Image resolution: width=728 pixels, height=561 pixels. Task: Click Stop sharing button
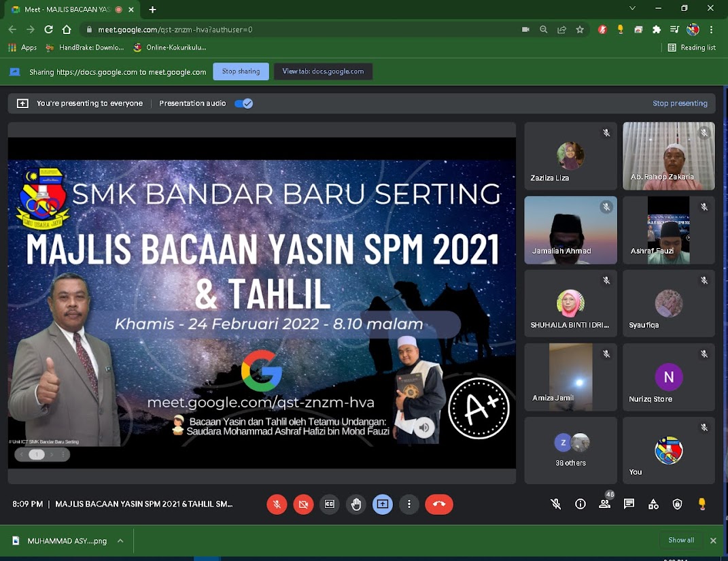click(x=241, y=71)
